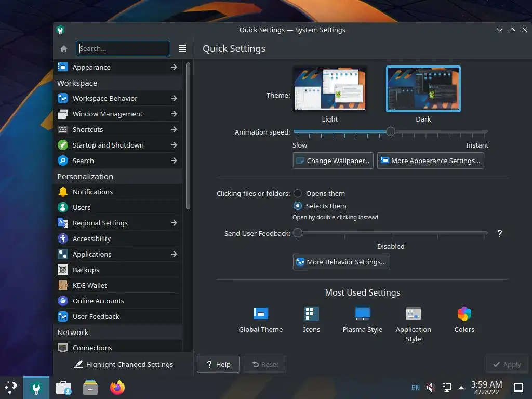Open the Accessibility settings entry
The image size is (532, 399).
[x=118, y=238]
